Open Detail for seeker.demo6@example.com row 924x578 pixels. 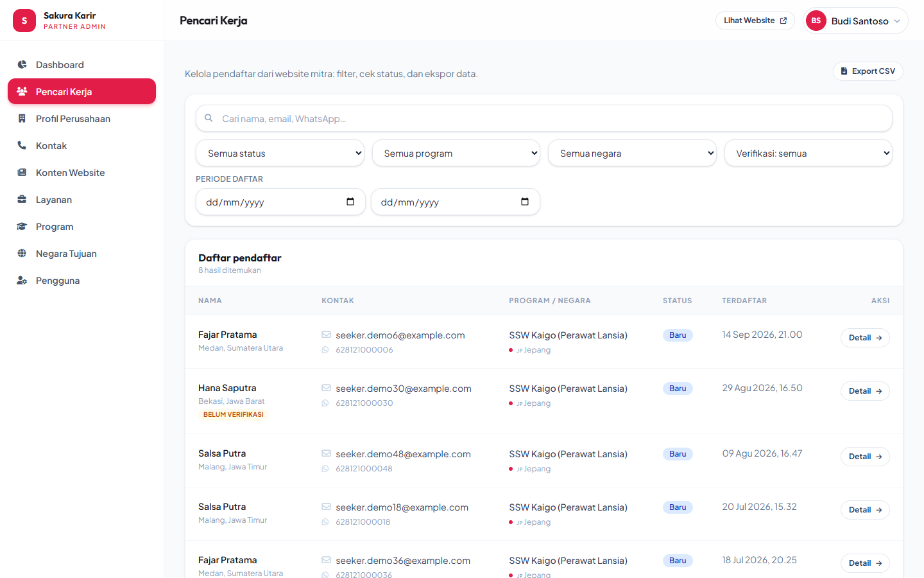(x=865, y=338)
